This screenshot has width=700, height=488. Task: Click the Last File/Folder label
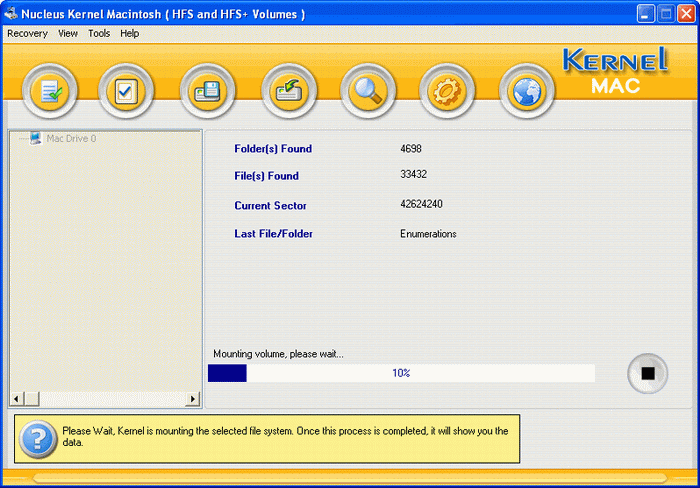click(x=273, y=234)
